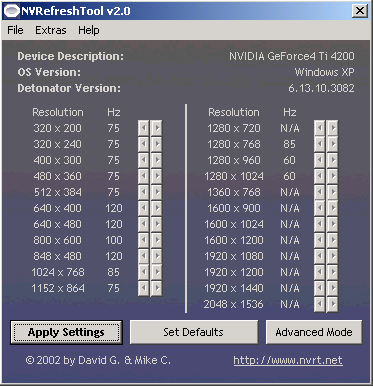Decrease Hz for 1920 x 1200
Screen dimensions: 373x388
(x=320, y=272)
